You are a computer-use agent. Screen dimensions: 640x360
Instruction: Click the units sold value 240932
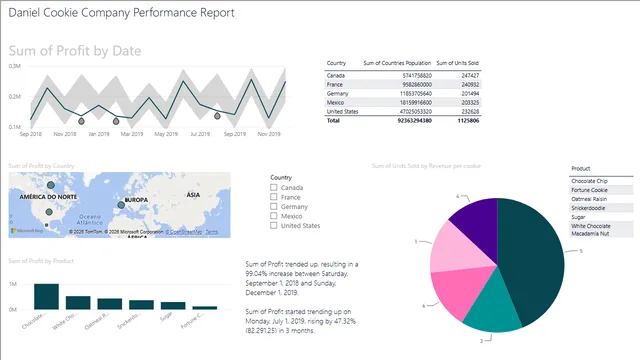coord(470,84)
